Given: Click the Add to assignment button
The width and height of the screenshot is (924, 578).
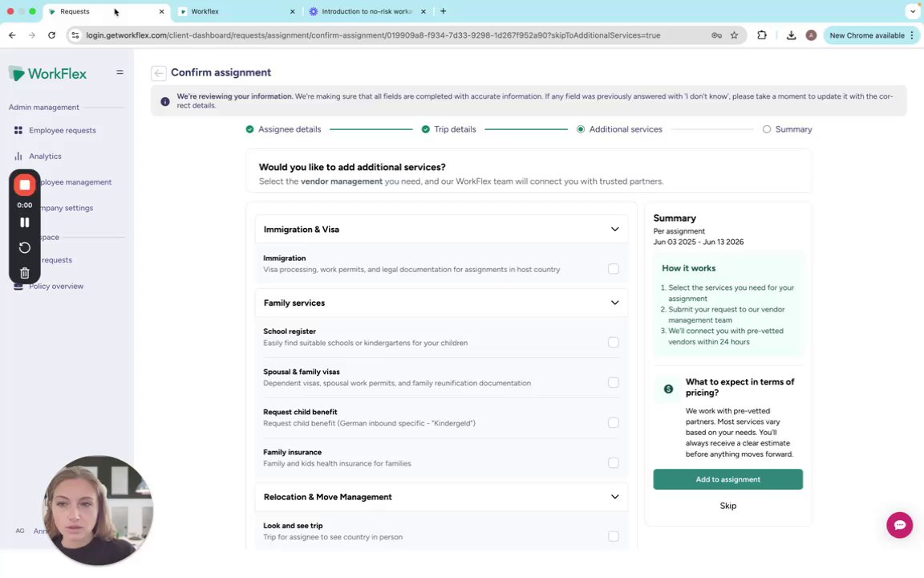Looking at the screenshot, I should coord(727,479).
